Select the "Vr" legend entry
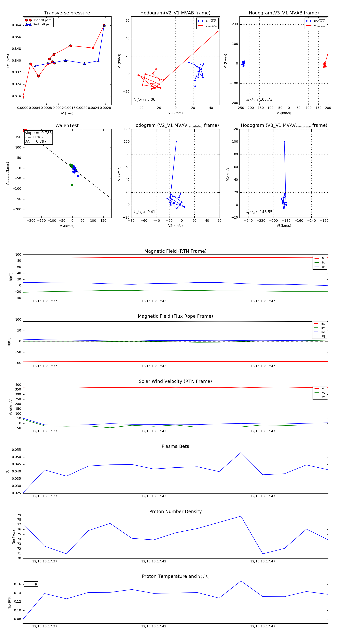Image resolution: width=351 pixels, height=644 pixels. [x=320, y=389]
